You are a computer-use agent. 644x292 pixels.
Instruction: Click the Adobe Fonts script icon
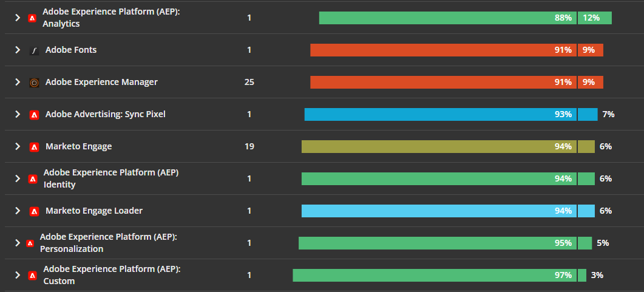point(35,50)
